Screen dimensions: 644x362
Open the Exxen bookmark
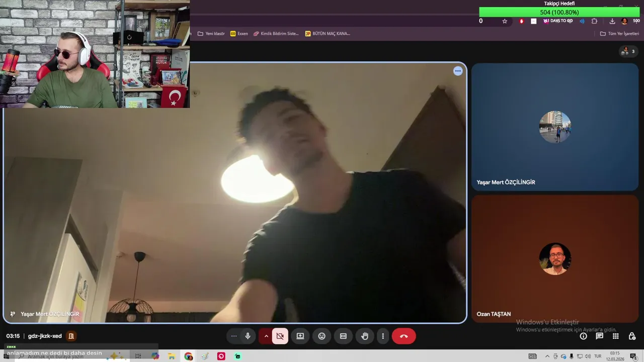(x=239, y=34)
